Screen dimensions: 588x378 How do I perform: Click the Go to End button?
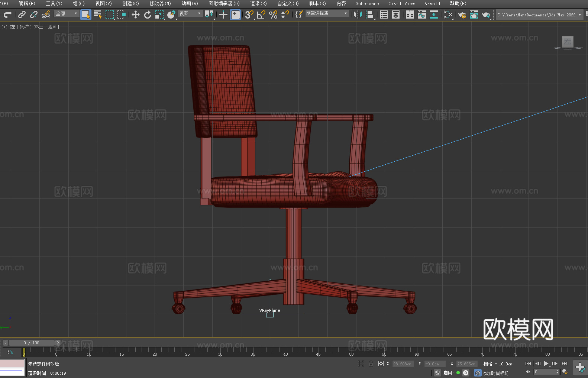click(565, 364)
